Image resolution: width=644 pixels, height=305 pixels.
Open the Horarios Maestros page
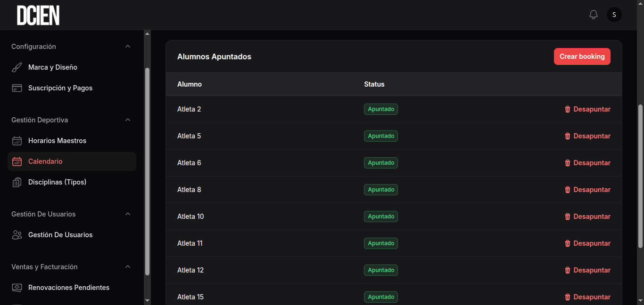57,140
